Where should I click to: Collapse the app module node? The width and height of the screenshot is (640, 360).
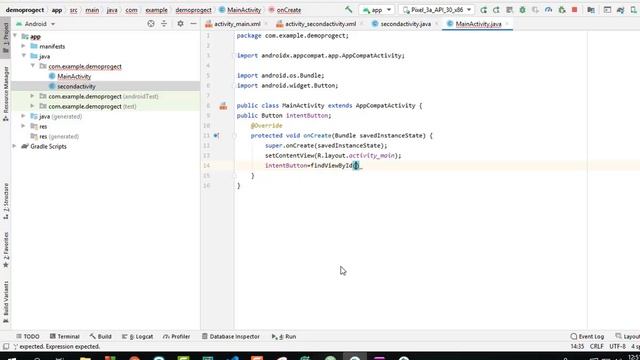click(15, 36)
